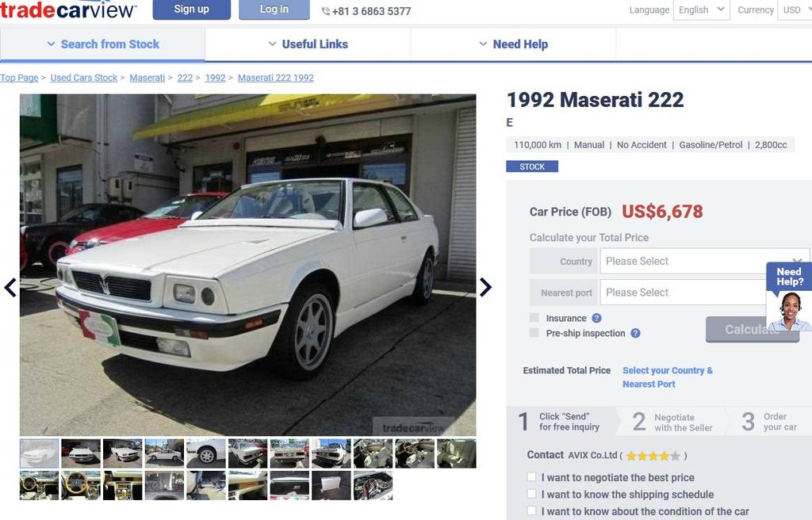The image size is (812, 520).
Task: Open the Need Help? agent widget
Action: coord(789,296)
